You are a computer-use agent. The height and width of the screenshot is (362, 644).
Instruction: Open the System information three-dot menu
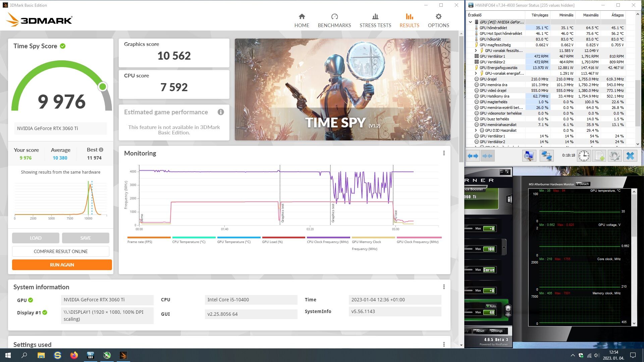444,287
